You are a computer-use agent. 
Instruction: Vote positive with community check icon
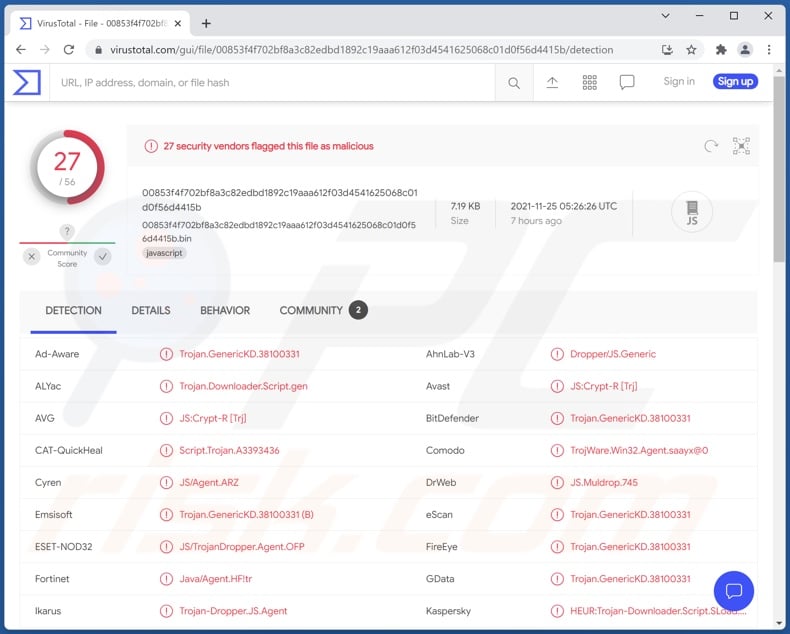[103, 257]
